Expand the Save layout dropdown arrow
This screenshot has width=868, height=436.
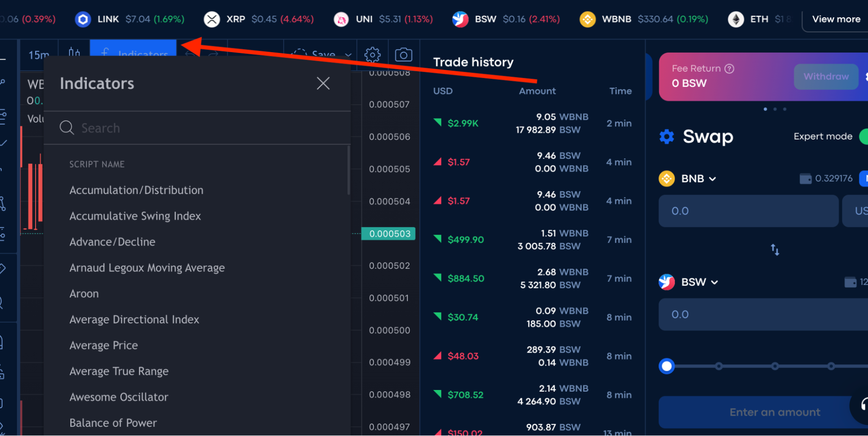(x=348, y=55)
